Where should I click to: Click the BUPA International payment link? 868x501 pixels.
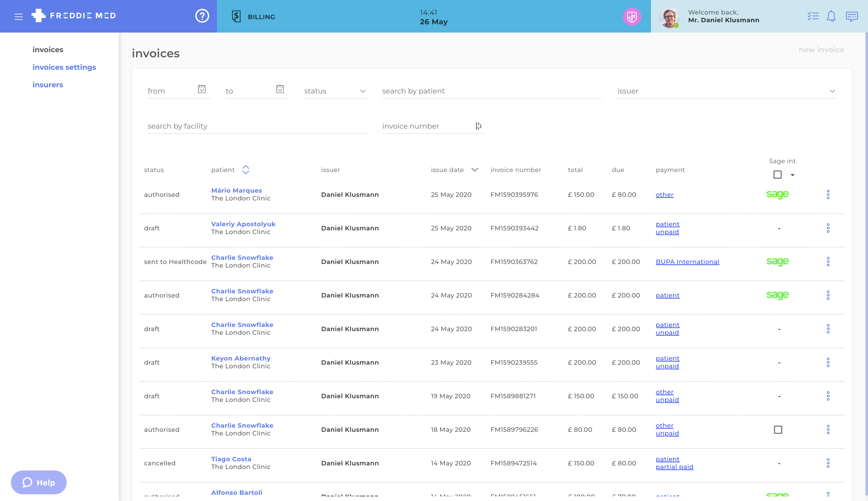click(x=687, y=262)
